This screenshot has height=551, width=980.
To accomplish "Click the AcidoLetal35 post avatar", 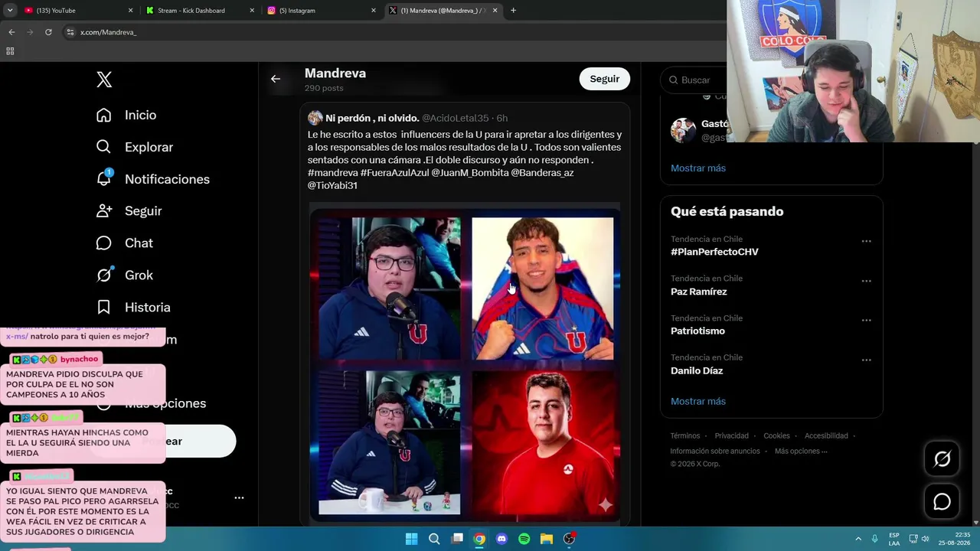I will coord(315,118).
